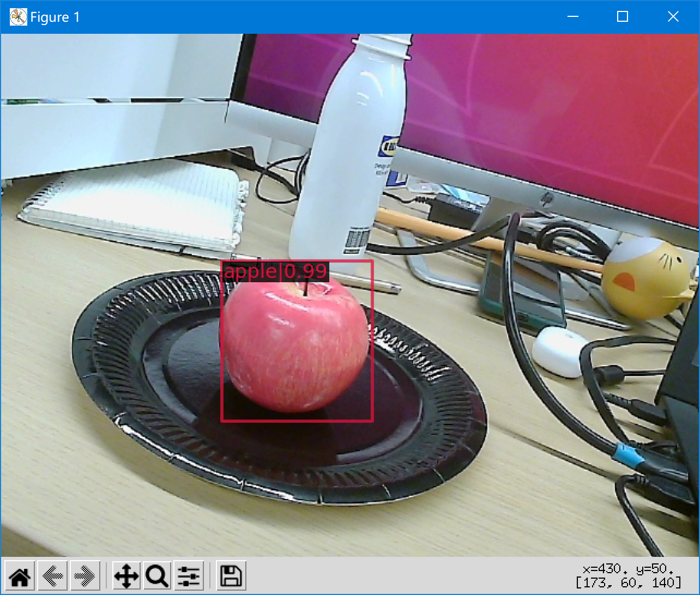
Task: Reset the view with the Home button
Action: coord(20,575)
